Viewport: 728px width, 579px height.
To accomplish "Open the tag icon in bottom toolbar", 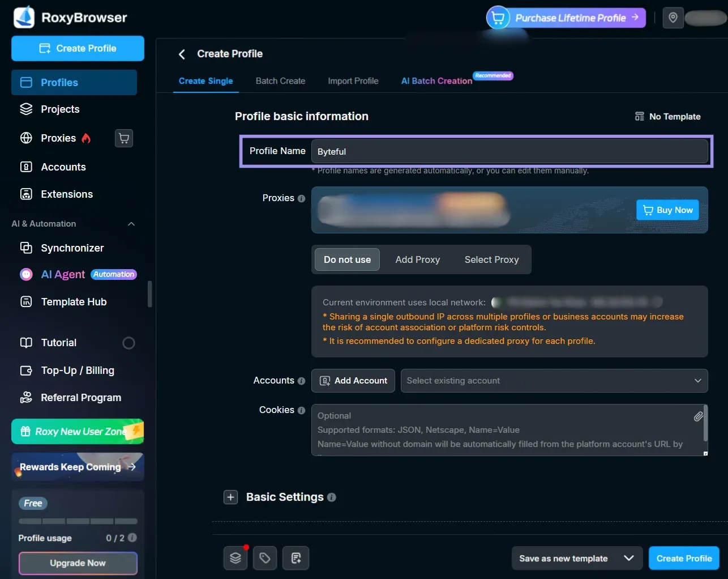I will click(x=265, y=558).
